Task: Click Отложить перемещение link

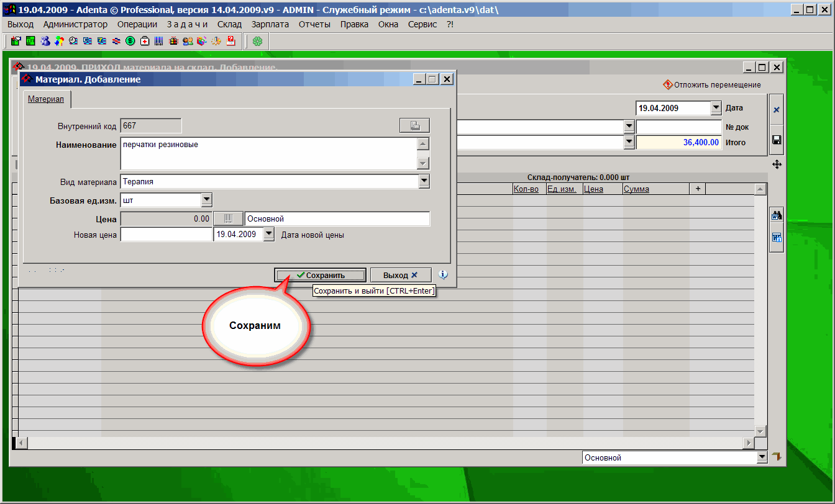Action: 712,85
